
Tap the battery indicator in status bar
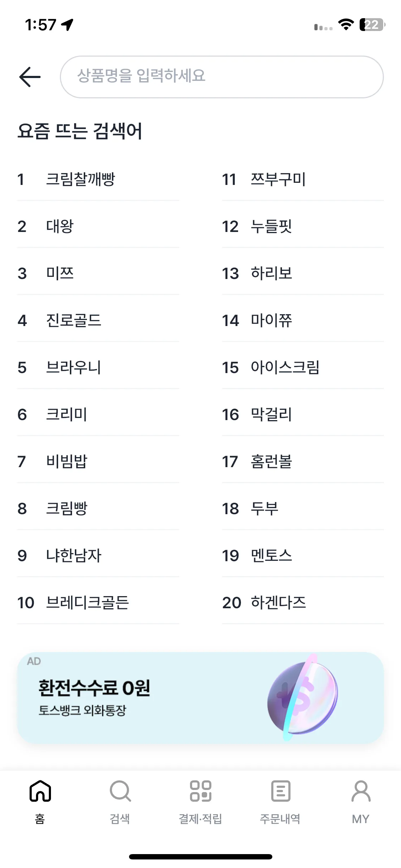(372, 25)
